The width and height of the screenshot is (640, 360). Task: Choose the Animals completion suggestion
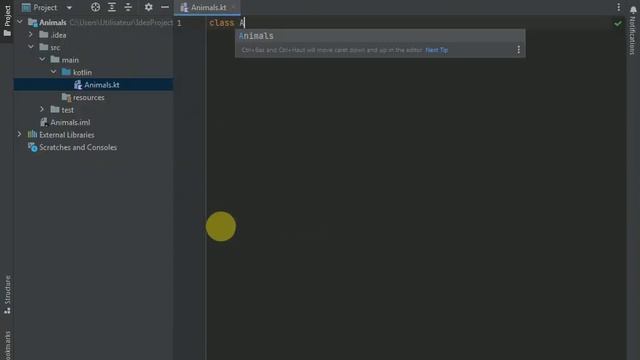click(380, 36)
